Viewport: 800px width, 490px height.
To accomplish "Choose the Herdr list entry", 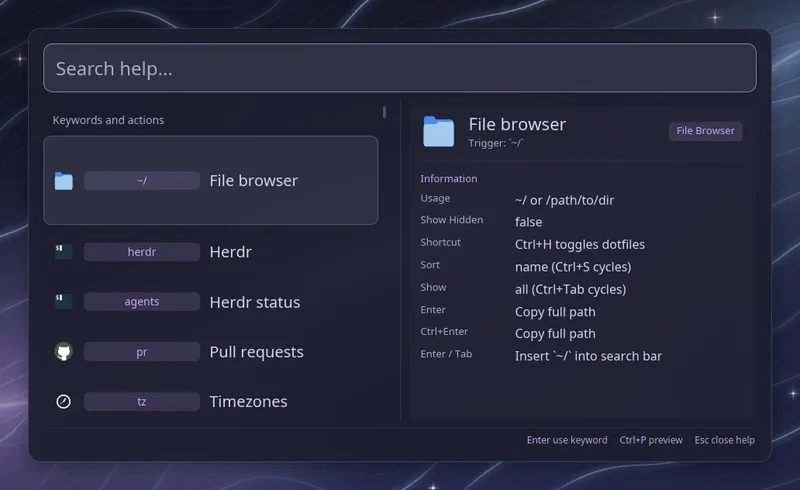I will 211,252.
